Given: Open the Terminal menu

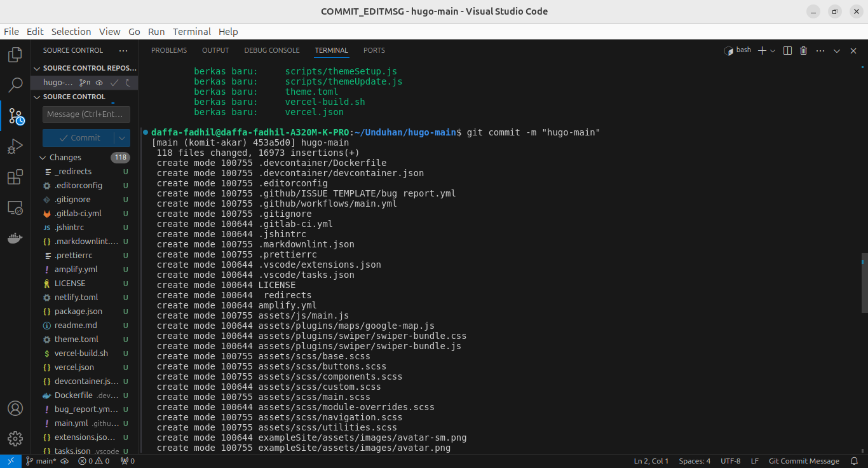Looking at the screenshot, I should tap(192, 31).
